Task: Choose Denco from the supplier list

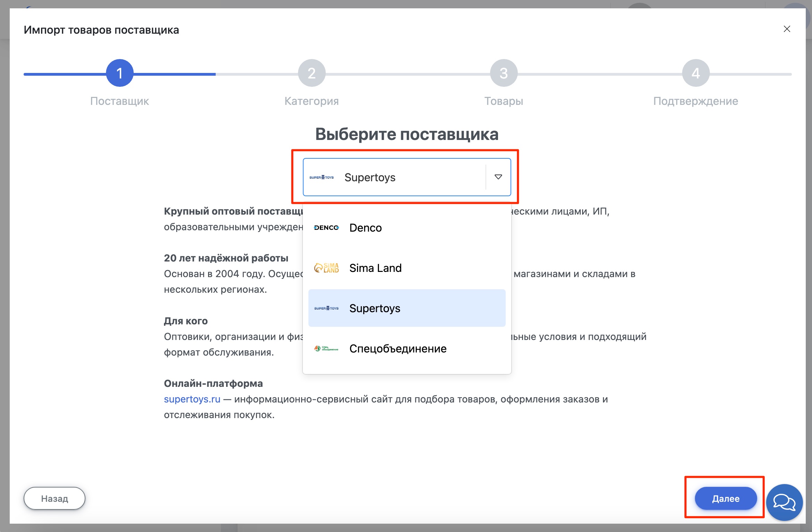Action: point(407,228)
